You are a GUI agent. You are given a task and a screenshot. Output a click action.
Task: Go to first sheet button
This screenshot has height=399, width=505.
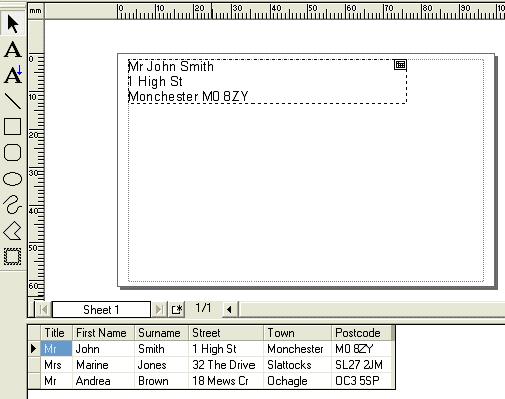click(44, 310)
